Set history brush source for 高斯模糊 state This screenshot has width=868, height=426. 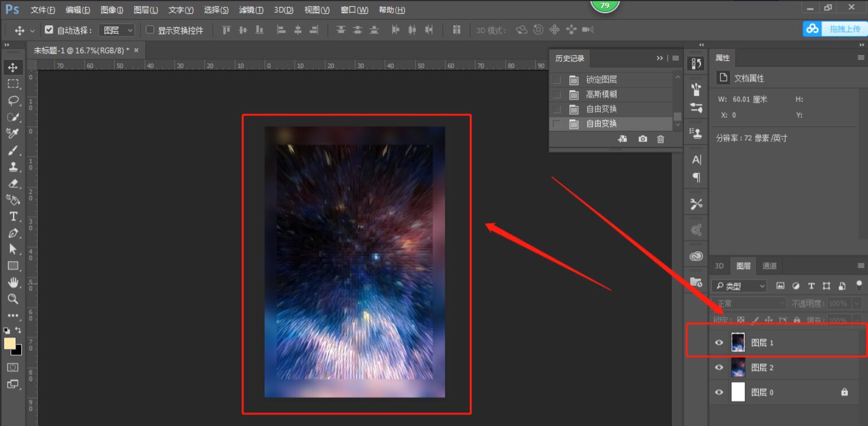point(556,95)
